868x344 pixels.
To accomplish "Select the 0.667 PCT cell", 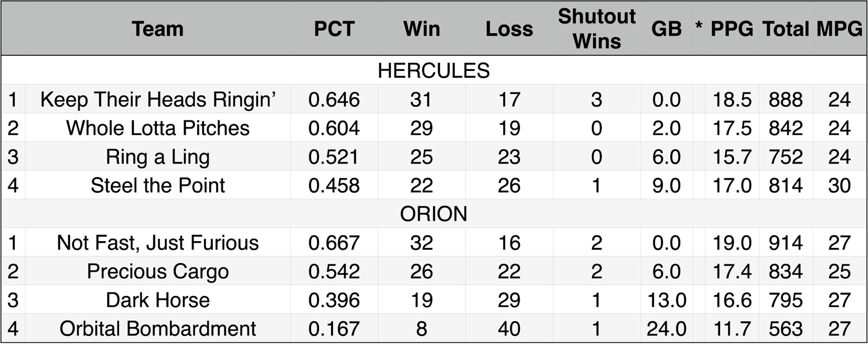I will click(x=334, y=242).
